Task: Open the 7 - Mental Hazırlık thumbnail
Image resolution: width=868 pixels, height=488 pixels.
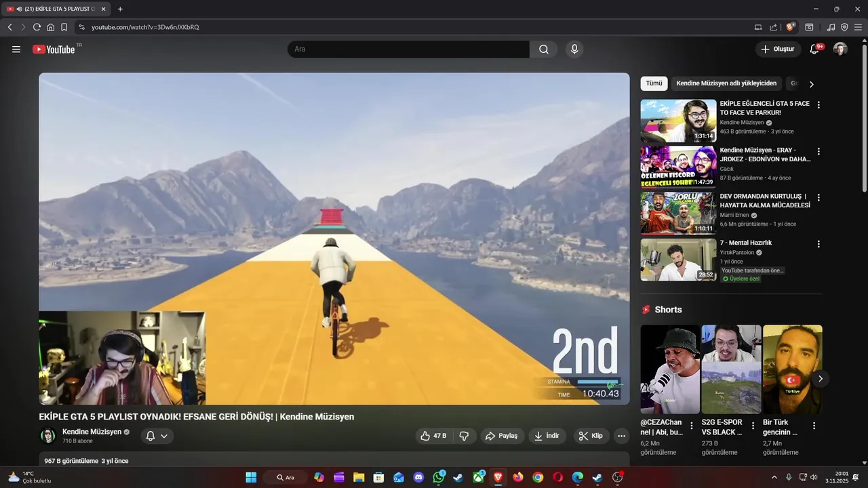Action: [x=678, y=260]
